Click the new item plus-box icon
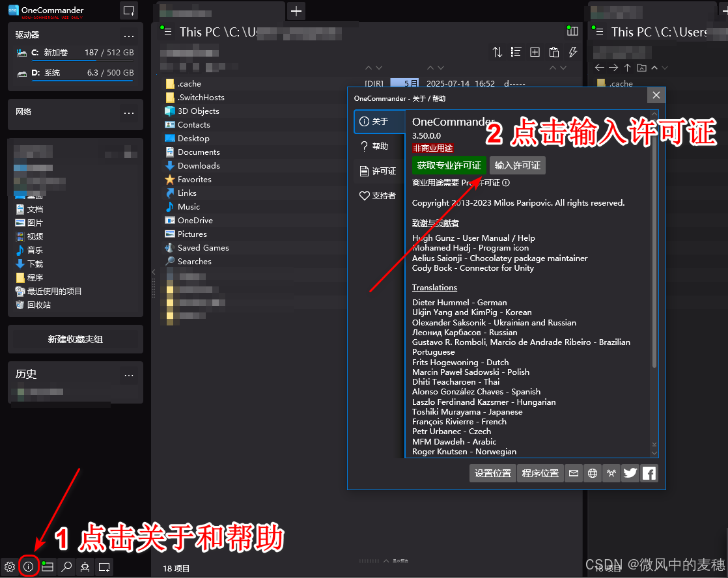 pyautogui.click(x=535, y=52)
